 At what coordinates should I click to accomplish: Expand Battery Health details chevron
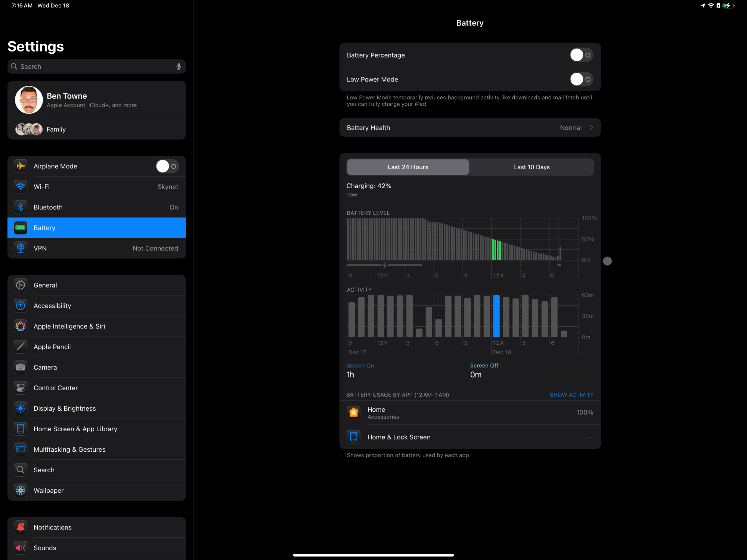591,128
